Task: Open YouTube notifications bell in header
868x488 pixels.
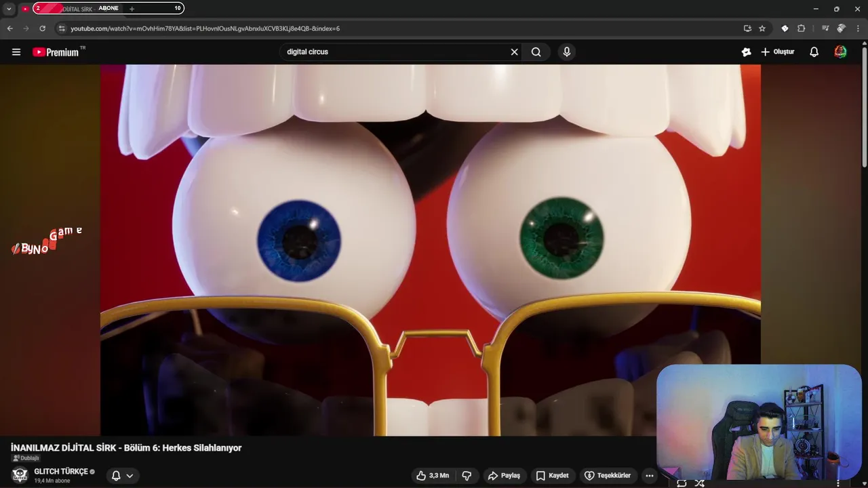Action: pos(814,52)
